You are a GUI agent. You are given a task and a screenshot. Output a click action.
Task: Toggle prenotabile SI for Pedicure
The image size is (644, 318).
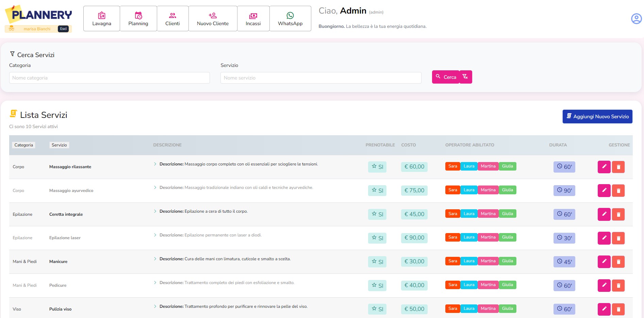[x=377, y=285]
